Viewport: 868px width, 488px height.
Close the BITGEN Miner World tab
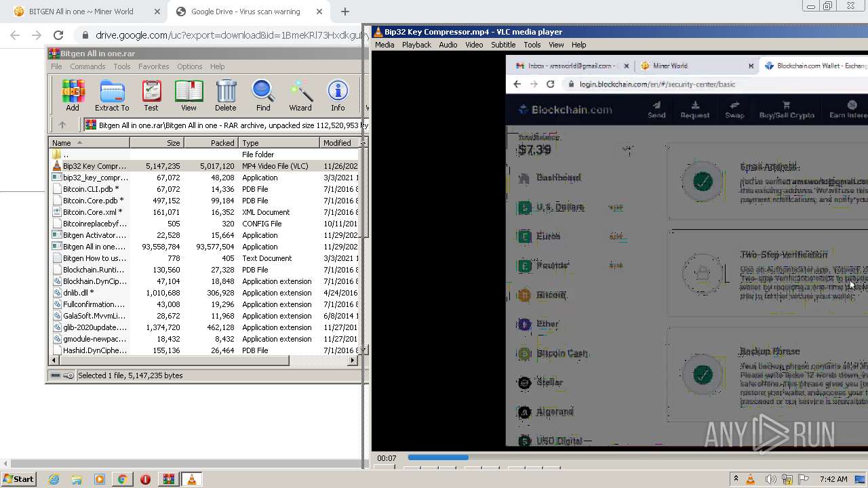(x=157, y=12)
